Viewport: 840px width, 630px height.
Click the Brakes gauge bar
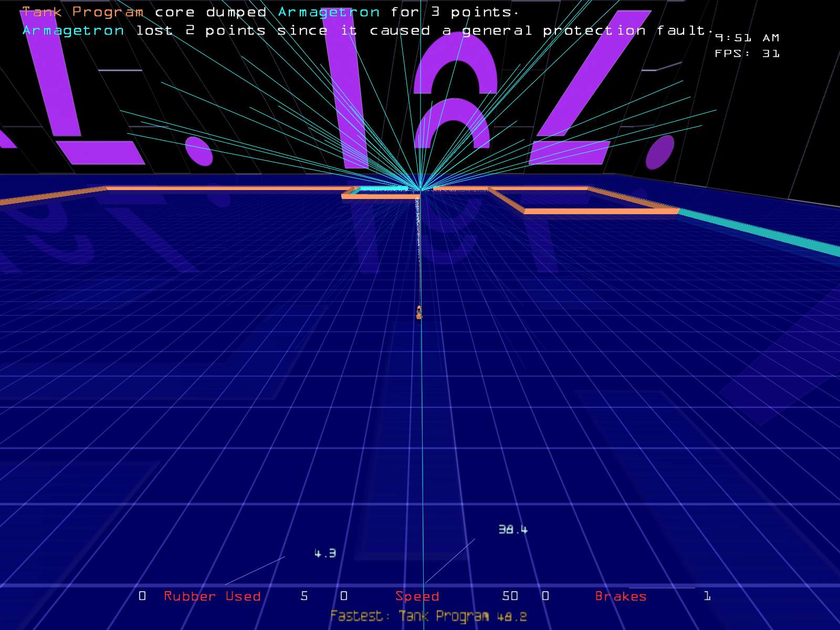click(661, 587)
